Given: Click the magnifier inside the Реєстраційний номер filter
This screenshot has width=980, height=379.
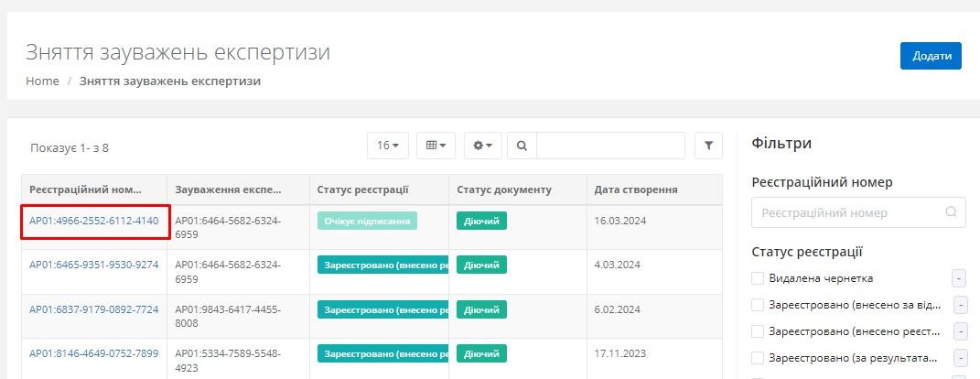Looking at the screenshot, I should click(x=951, y=212).
